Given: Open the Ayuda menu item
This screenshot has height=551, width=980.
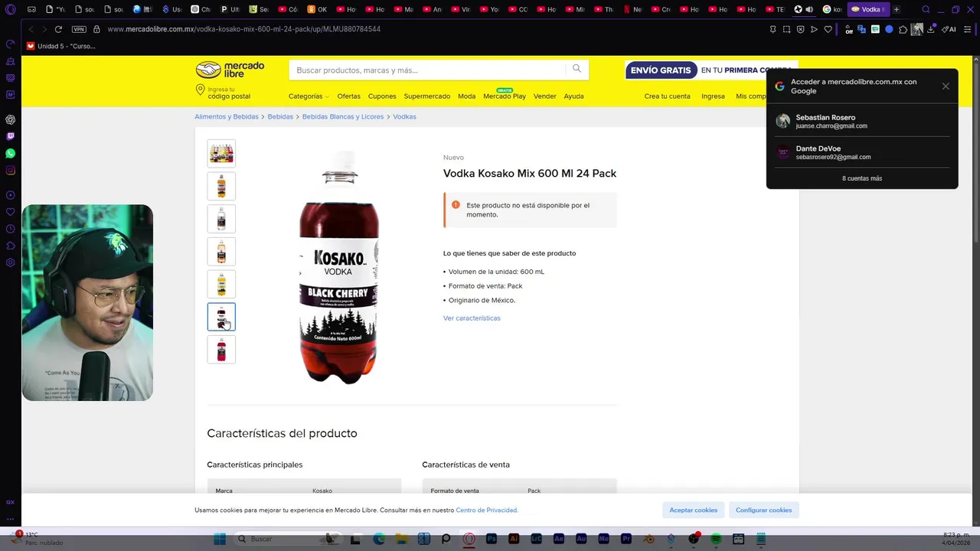Looking at the screenshot, I should (x=574, y=96).
